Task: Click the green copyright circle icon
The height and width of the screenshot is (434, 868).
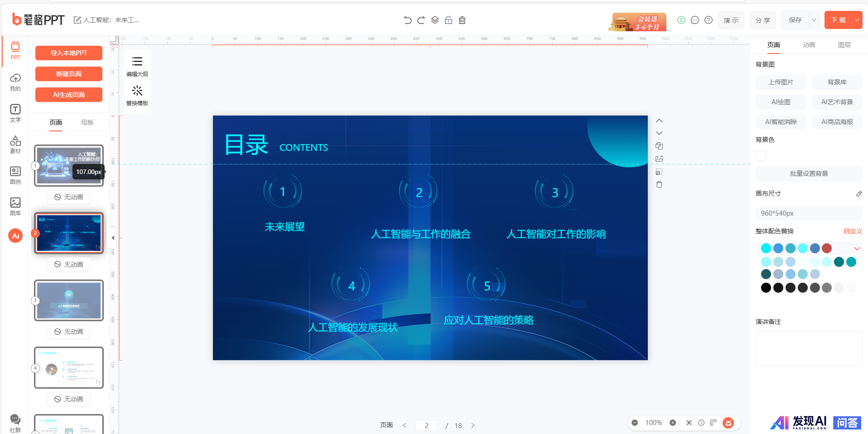Action: pos(681,20)
